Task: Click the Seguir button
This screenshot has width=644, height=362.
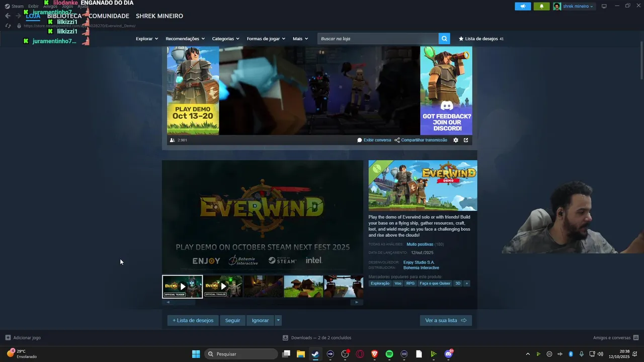Action: 232,320
